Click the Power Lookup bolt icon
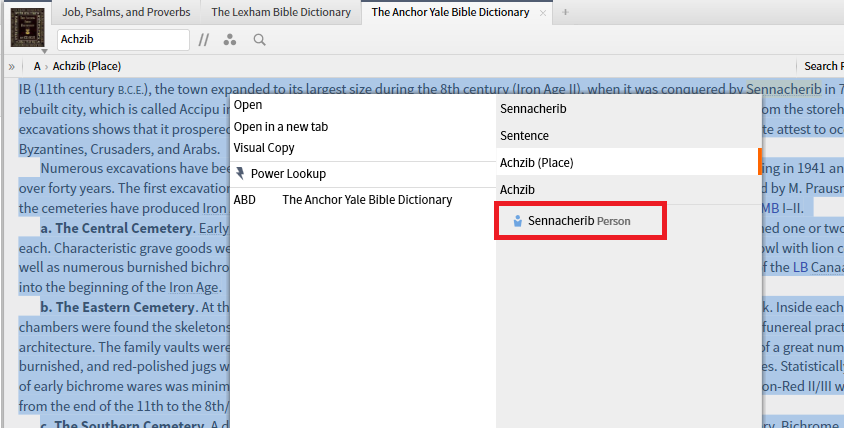Screen dimensions: 844x428 pyautogui.click(x=240, y=173)
